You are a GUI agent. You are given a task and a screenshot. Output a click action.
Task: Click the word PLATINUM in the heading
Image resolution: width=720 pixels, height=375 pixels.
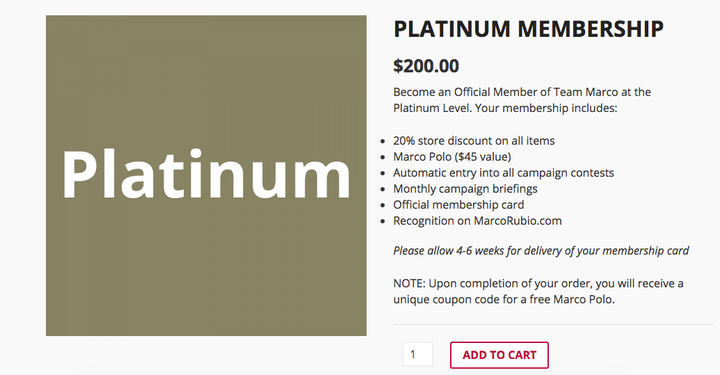[x=452, y=29]
